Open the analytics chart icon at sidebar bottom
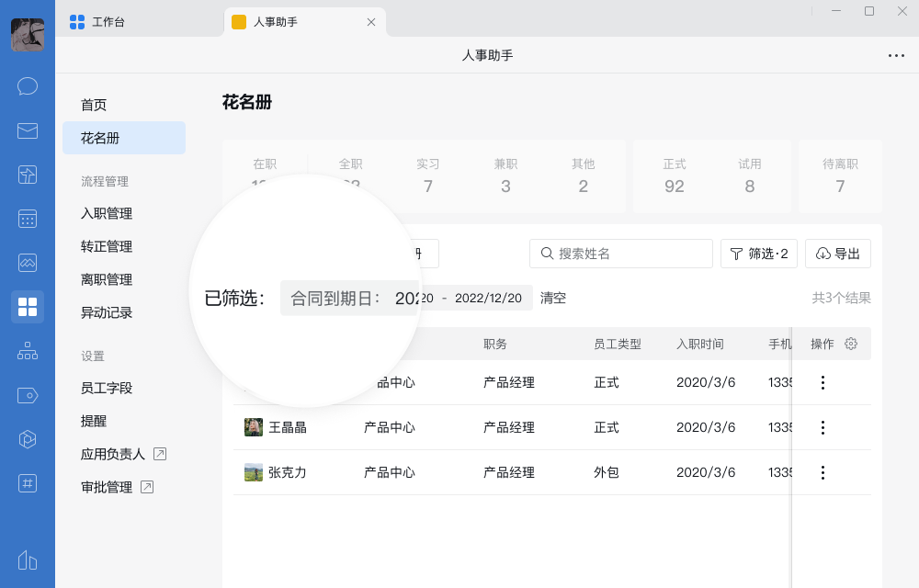Viewport: 919px width, 588px height. click(28, 560)
